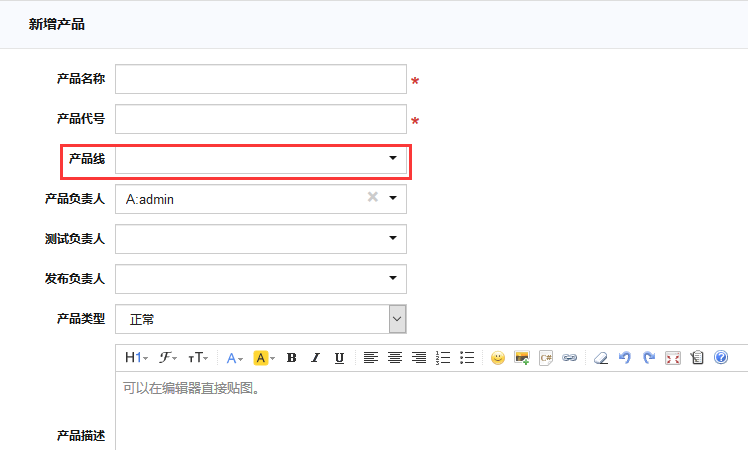The image size is (748, 450).
Task: Insert image using editor toolbar
Action: [x=521, y=358]
